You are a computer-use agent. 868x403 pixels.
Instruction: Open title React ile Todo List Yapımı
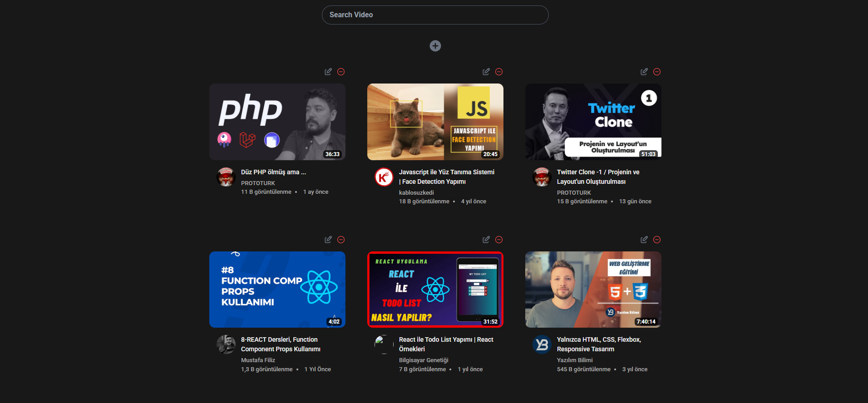(446, 344)
